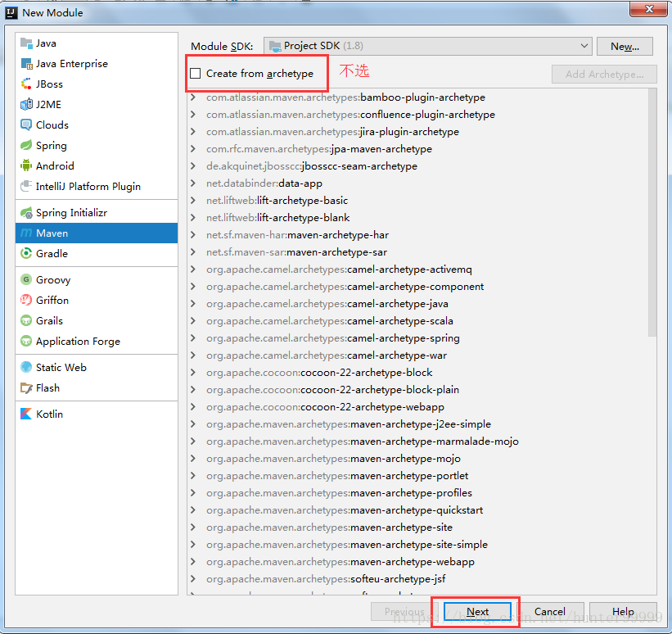This screenshot has width=672, height=634.
Task: Click the Java Enterprise icon
Action: coord(26,64)
